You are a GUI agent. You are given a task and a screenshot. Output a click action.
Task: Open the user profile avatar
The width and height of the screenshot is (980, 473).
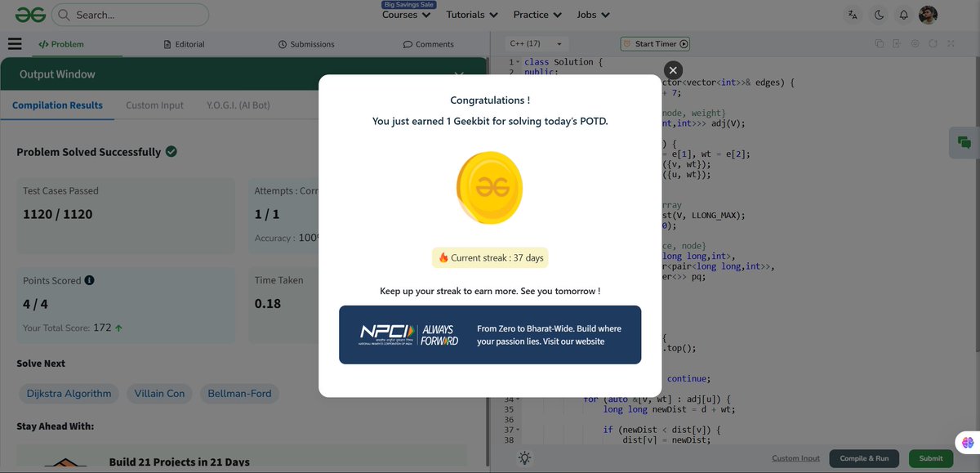pyautogui.click(x=928, y=15)
